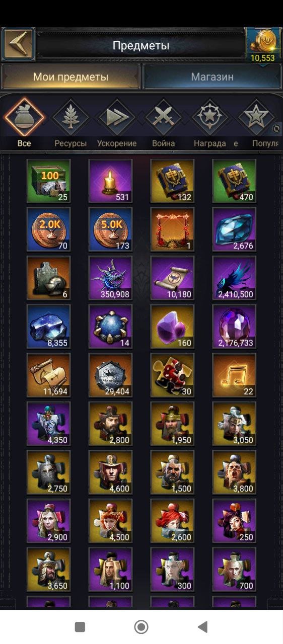
Task: Open the Награда category filter
Action: (x=209, y=123)
